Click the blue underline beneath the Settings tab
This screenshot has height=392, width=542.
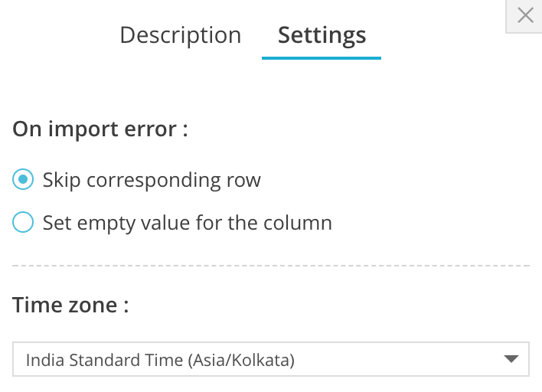tap(322, 57)
